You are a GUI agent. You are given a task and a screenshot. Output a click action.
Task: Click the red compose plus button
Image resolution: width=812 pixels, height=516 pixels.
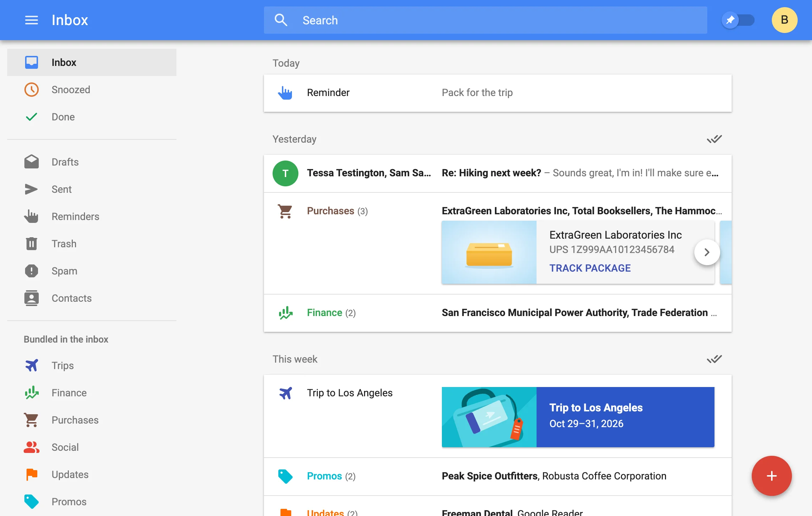[x=771, y=476]
